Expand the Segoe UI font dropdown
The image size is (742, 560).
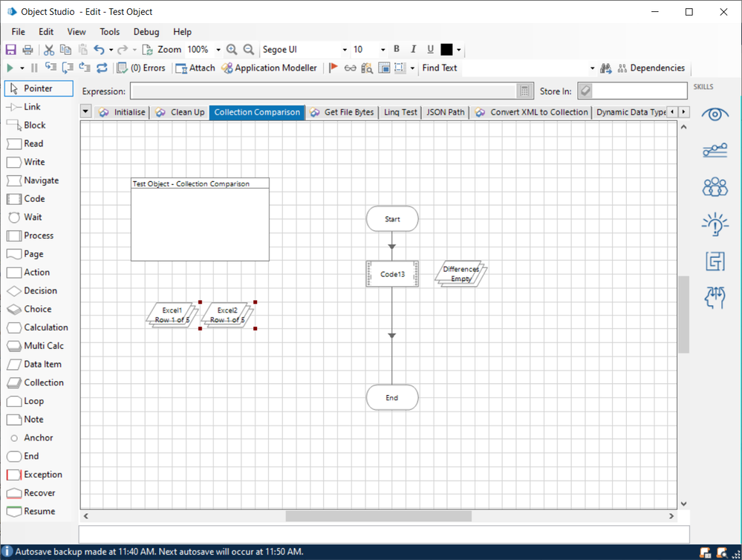pyautogui.click(x=345, y=50)
